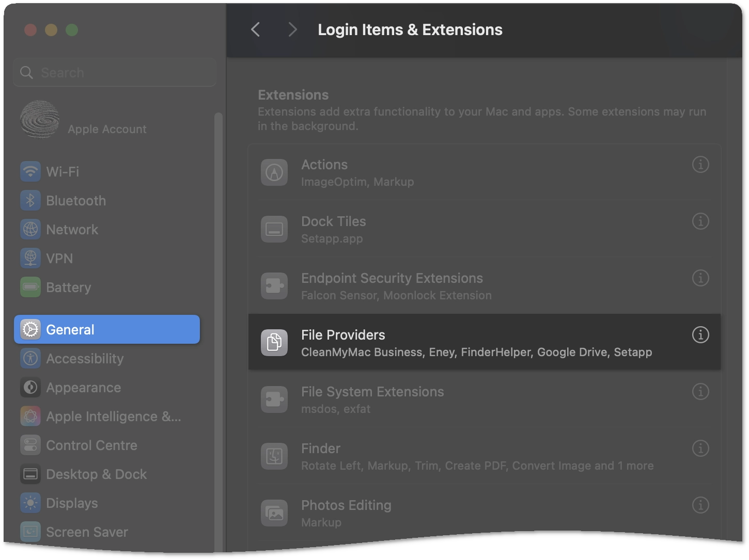Select VPN in the sidebar
The height and width of the screenshot is (560, 749).
click(107, 258)
